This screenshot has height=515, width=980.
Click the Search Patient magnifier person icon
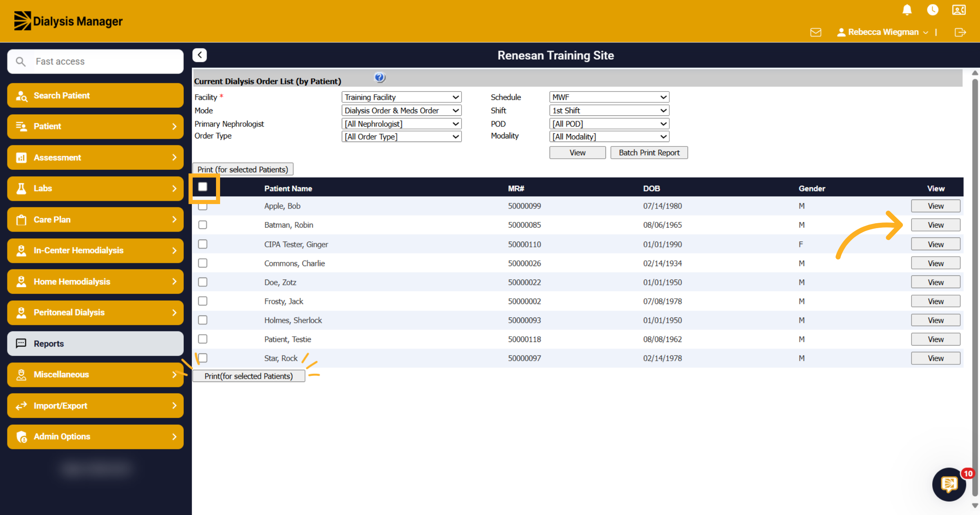coord(21,96)
